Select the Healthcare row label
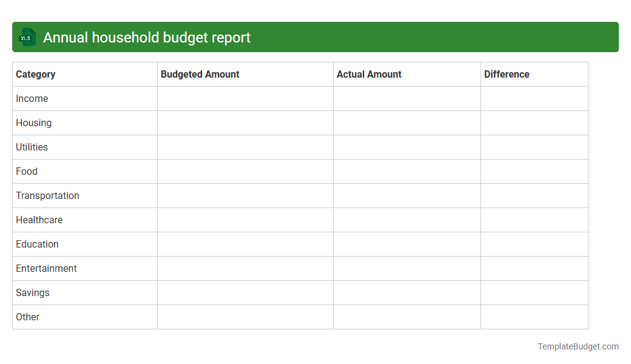 39,220
